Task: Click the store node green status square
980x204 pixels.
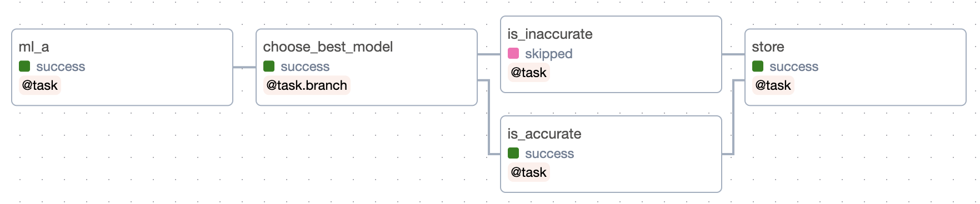Action: pos(758,67)
